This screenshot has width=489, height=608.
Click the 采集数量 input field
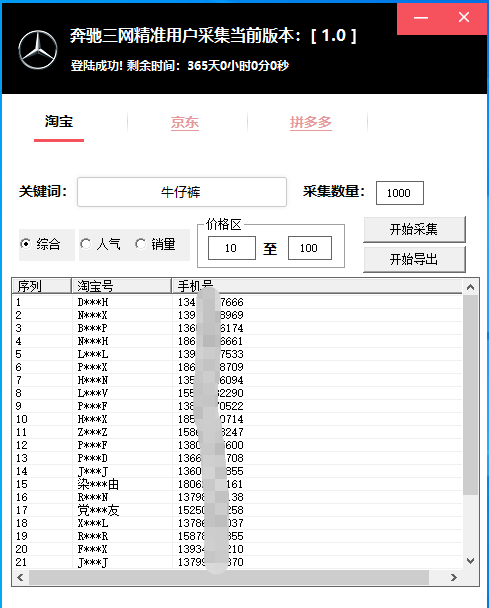(399, 193)
